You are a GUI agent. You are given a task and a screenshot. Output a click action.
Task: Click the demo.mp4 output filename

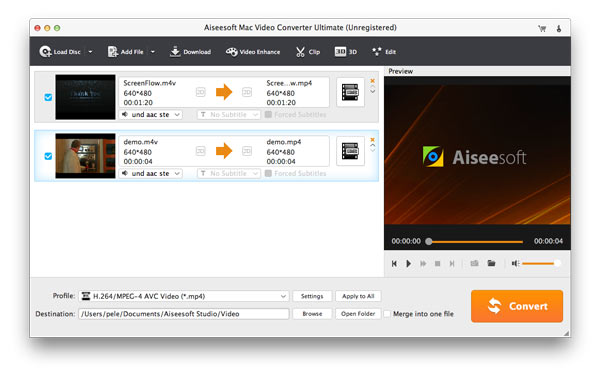[284, 142]
